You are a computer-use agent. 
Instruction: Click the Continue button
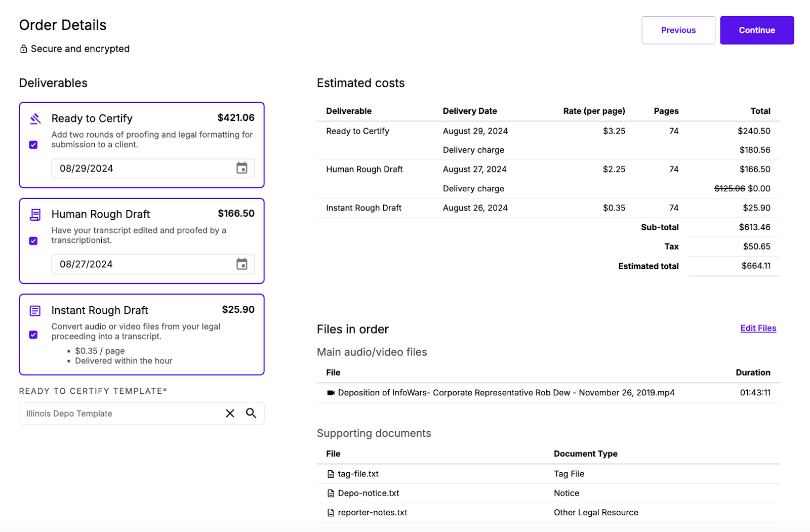click(x=757, y=30)
